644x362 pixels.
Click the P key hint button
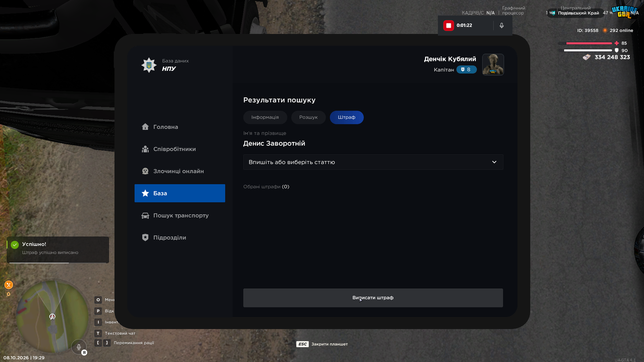pyautogui.click(x=99, y=311)
